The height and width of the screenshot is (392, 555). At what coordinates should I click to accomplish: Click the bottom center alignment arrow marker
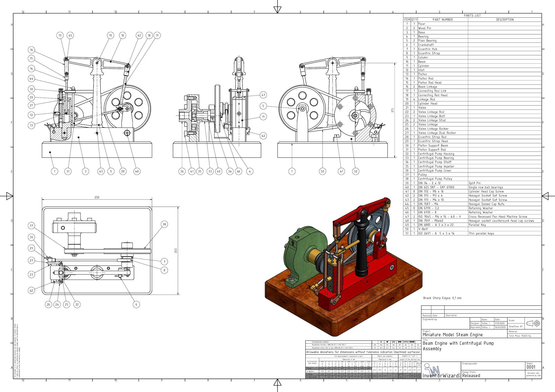(277, 382)
